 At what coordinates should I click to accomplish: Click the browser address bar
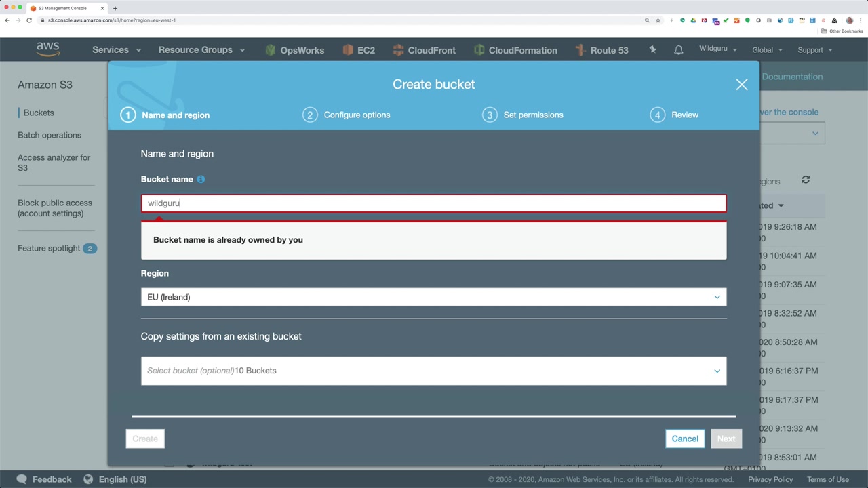[339, 20]
